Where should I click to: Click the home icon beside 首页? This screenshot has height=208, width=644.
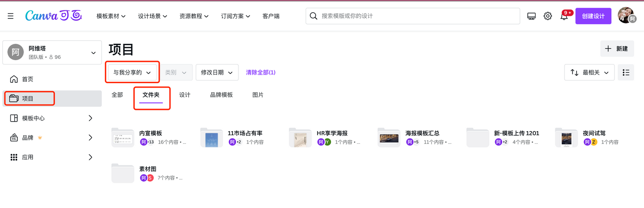point(14,79)
